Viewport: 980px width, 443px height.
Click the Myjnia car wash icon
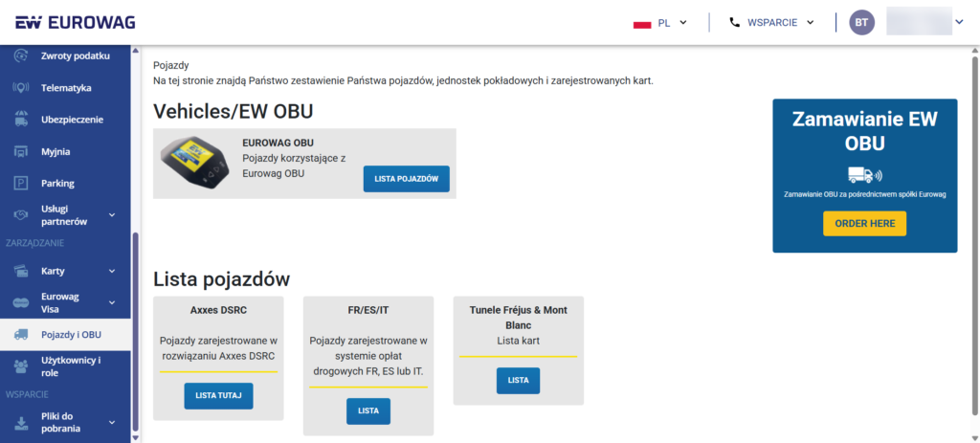pos(21,152)
